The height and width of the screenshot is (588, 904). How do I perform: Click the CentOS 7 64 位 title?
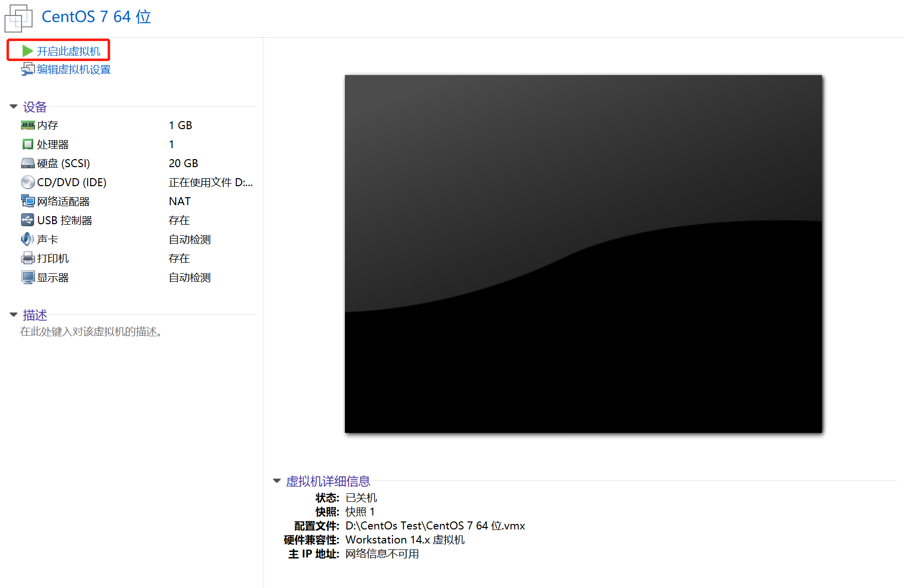96,17
